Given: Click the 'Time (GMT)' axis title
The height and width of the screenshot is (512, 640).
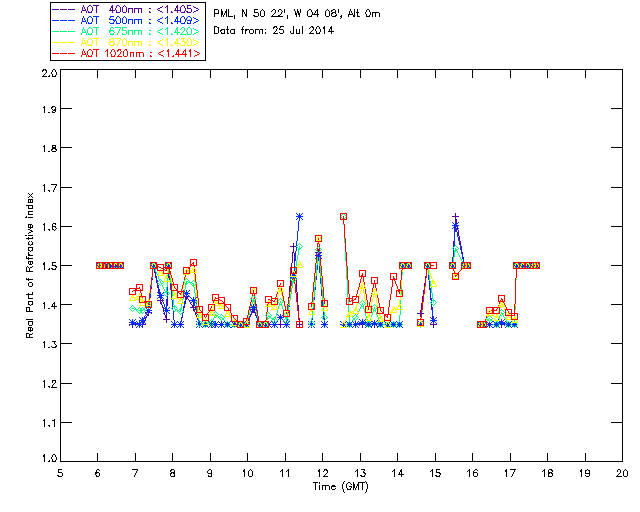Looking at the screenshot, I should (340, 487).
